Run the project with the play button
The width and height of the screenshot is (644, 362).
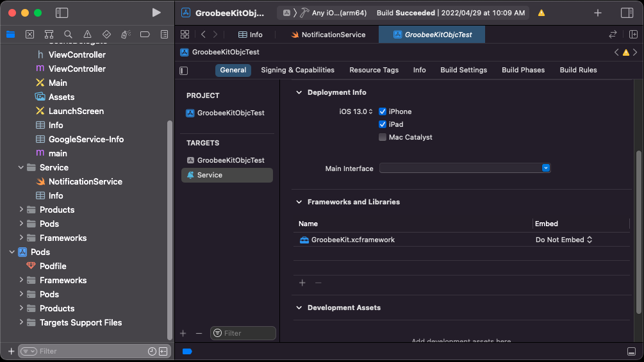[x=156, y=13]
